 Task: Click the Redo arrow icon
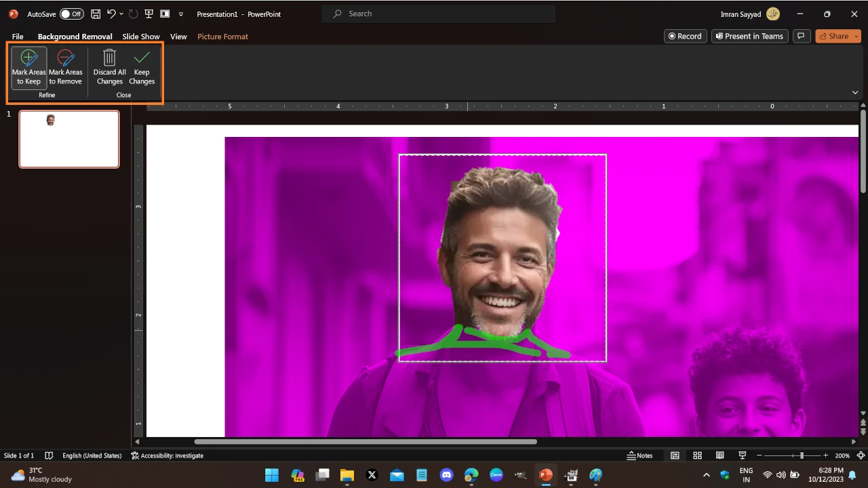tap(133, 14)
